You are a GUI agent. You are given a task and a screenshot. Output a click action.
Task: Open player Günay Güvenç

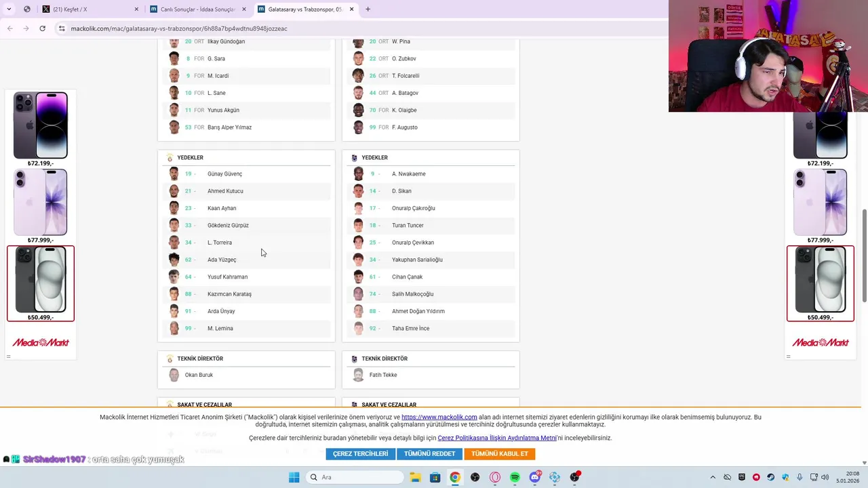224,174
